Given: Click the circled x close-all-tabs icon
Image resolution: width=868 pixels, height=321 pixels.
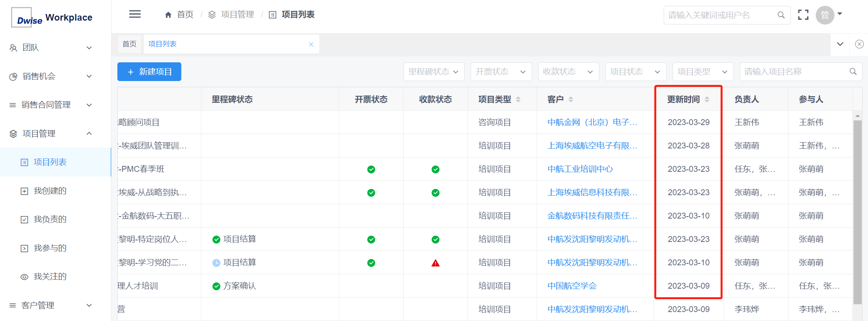Looking at the screenshot, I should (x=859, y=44).
